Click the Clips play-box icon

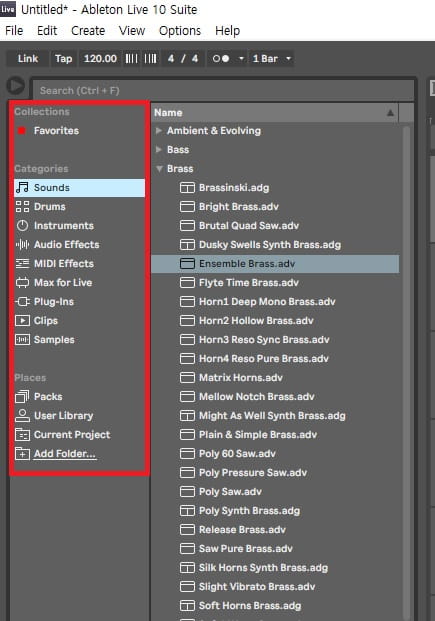[x=22, y=320]
